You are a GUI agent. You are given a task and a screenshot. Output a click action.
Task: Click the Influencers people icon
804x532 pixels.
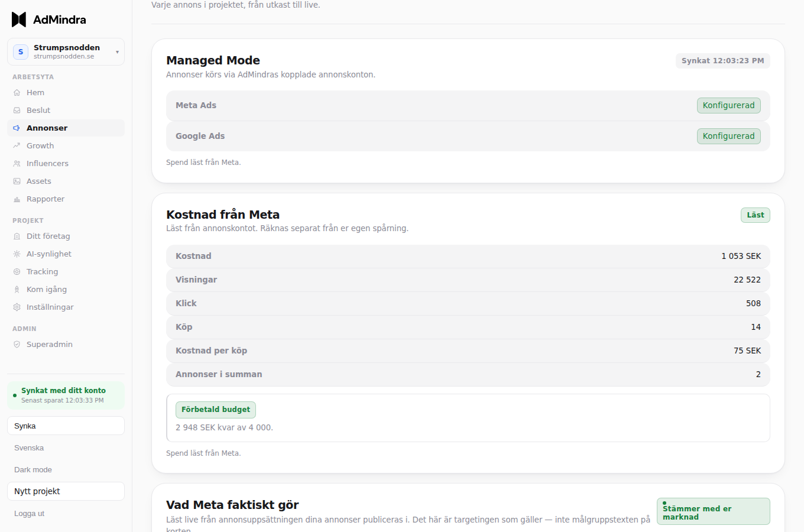[17, 164]
